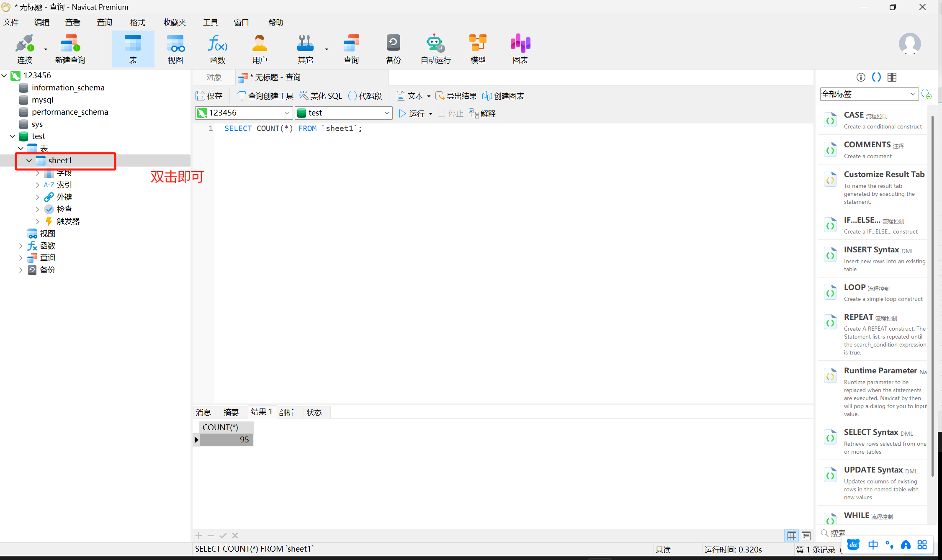
Task: Switch result to grid view icon
Action: pyautogui.click(x=792, y=535)
